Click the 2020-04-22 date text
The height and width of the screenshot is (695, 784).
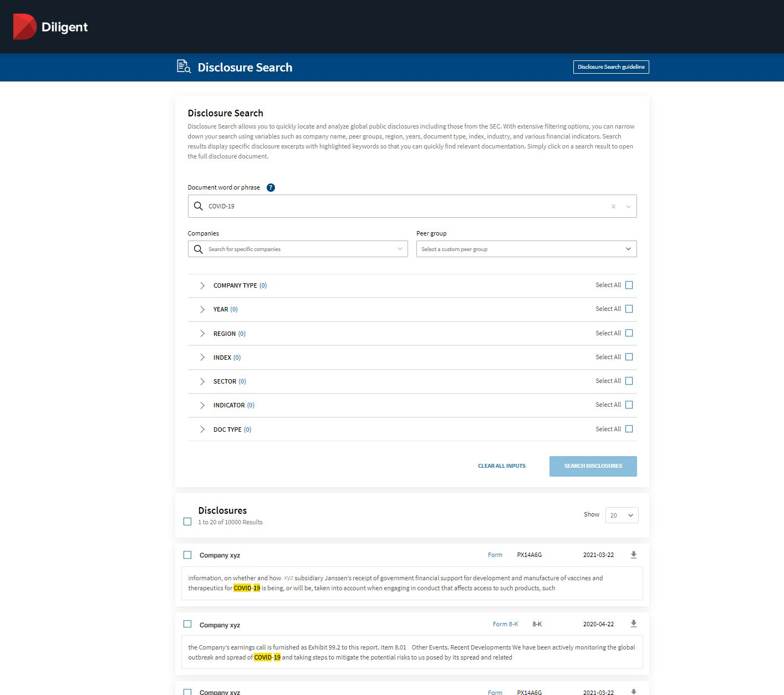click(x=598, y=624)
